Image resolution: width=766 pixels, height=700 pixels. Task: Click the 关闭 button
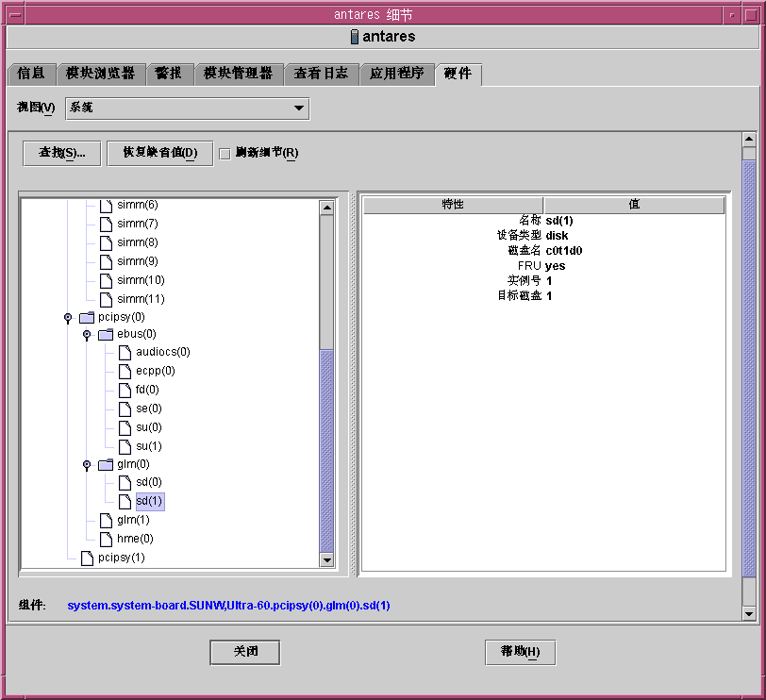(245, 652)
